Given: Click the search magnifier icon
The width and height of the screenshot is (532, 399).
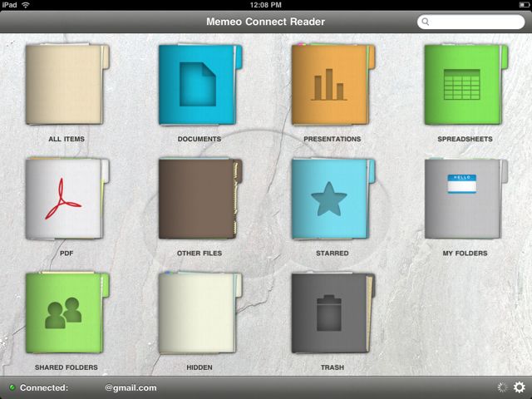Looking at the screenshot, I should point(425,22).
